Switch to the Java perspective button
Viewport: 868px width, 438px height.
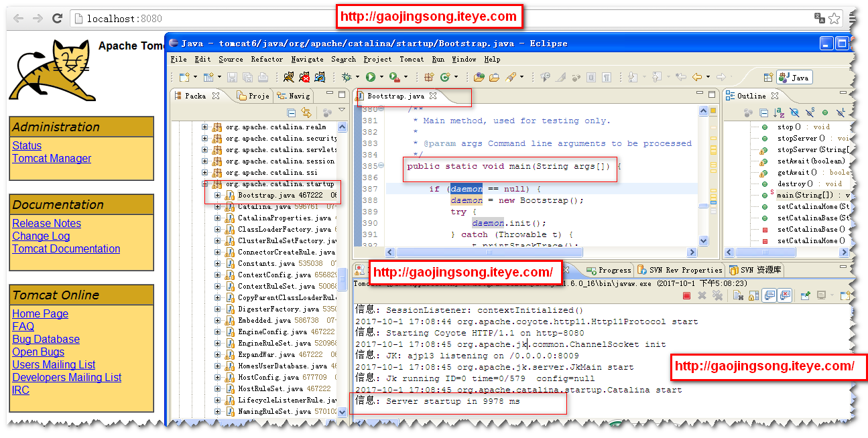coord(794,78)
